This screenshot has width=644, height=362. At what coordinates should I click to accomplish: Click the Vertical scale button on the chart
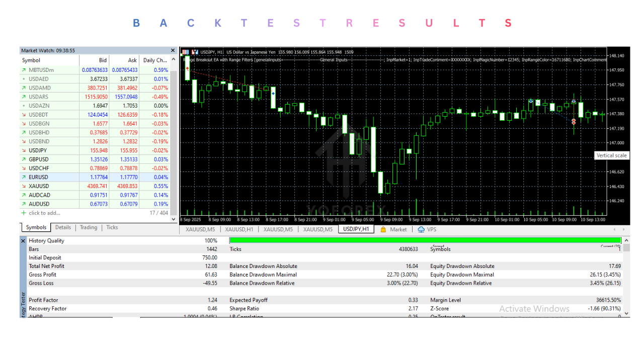pyautogui.click(x=611, y=155)
